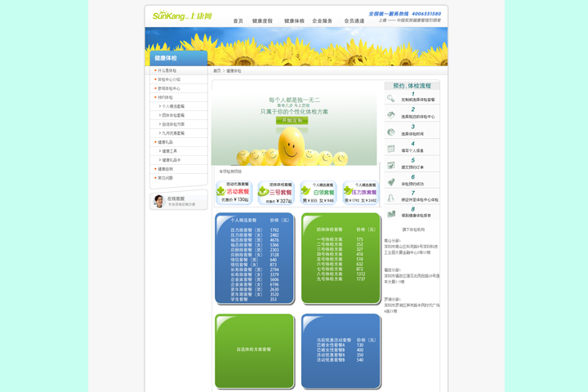
Task: Click the green icon on 白领套餐 card
Action: tap(305, 191)
